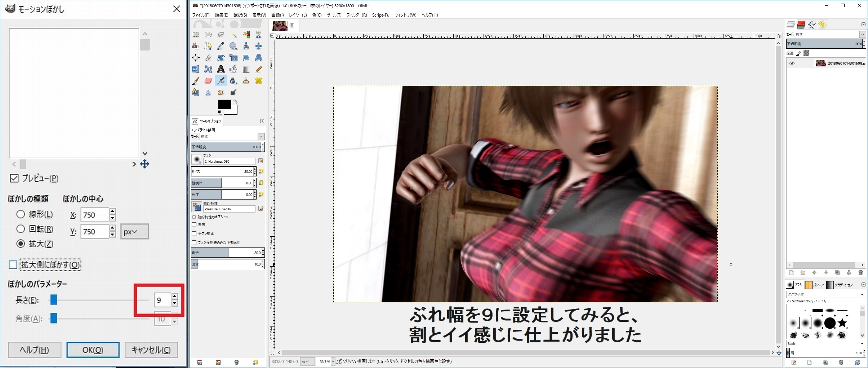Viewport: 868px width, 368px height.
Task: Select the Heal bandage tool
Action: pos(259,81)
